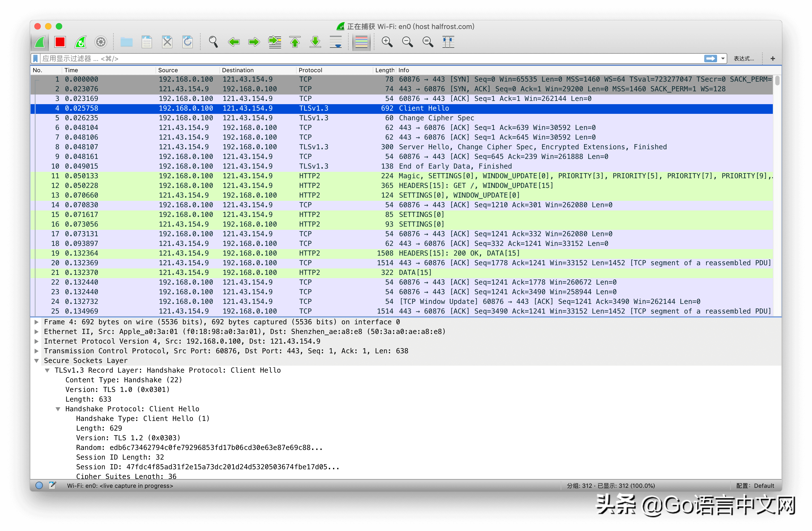Screen dimensions: 812x531
Task: Click the find packet magnifier icon
Action: point(213,42)
